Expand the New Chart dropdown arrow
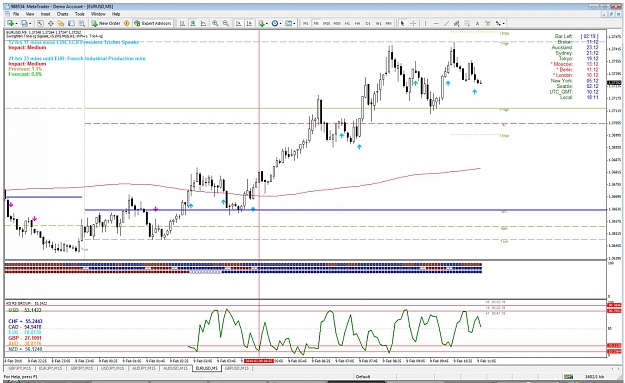 (x=16, y=24)
